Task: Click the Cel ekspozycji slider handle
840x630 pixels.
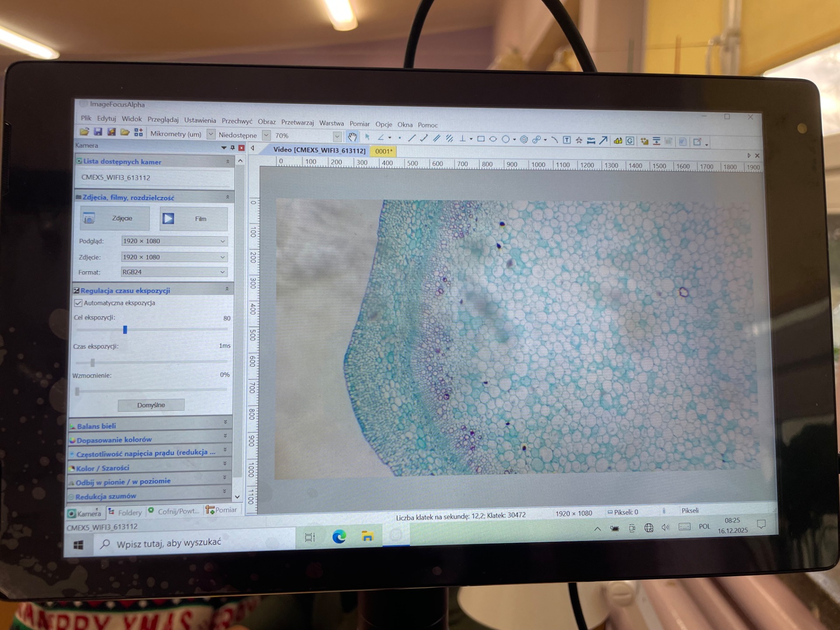Action: (125, 329)
